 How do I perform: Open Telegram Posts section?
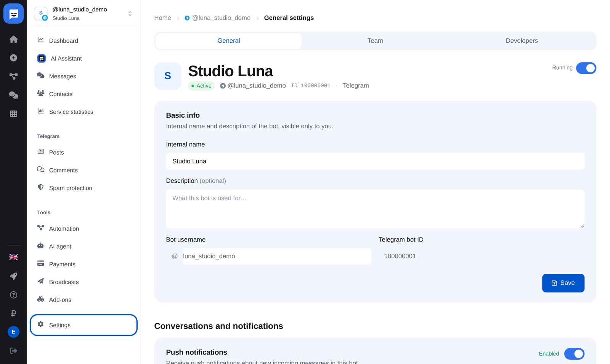point(83,152)
